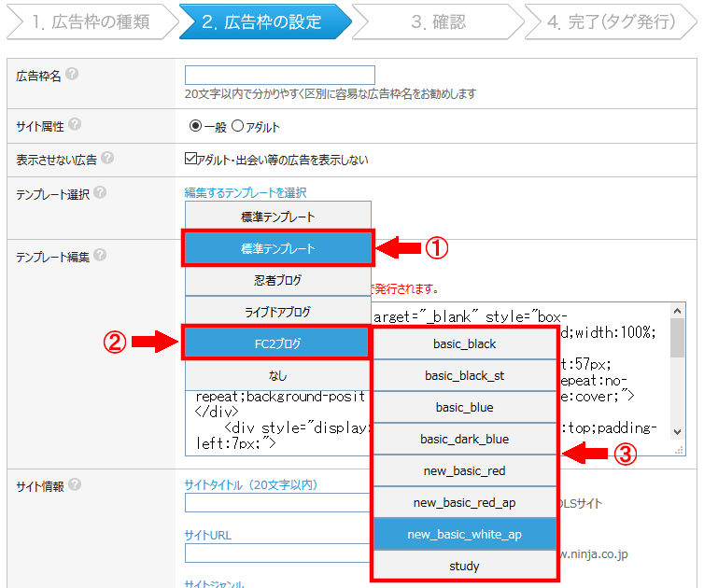
Task: Click the textarea resize grip corner
Action: 679,450
